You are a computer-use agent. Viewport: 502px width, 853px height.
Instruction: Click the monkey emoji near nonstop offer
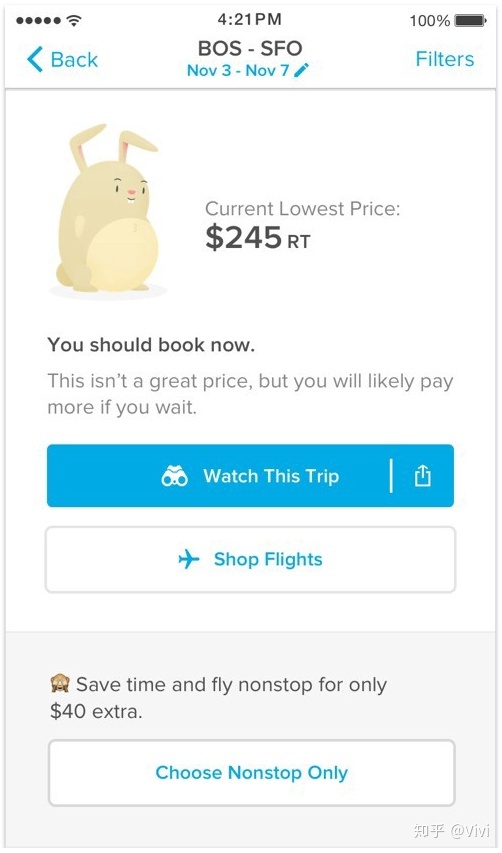click(x=59, y=684)
